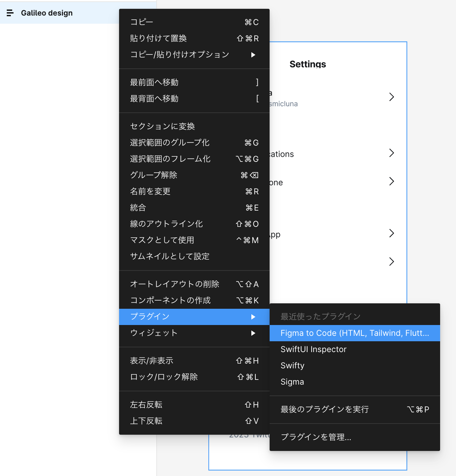Run the Swifty plugin
This screenshot has height=476, width=456.
pos(292,365)
